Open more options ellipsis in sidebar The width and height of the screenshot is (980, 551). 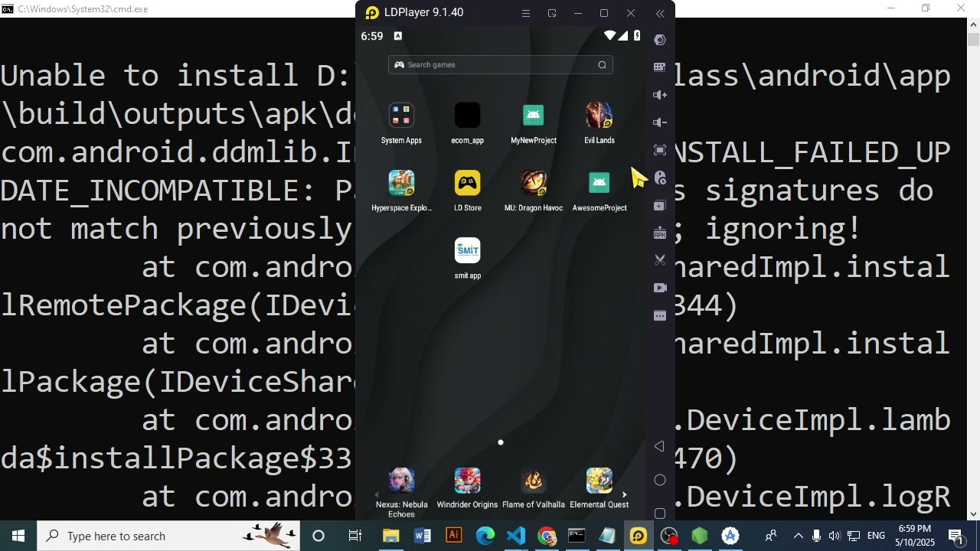tap(660, 315)
